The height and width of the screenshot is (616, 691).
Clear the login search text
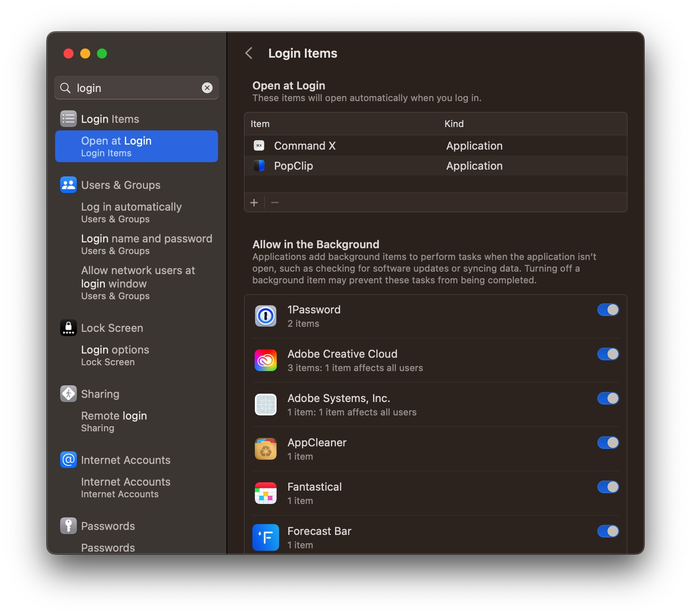[207, 88]
